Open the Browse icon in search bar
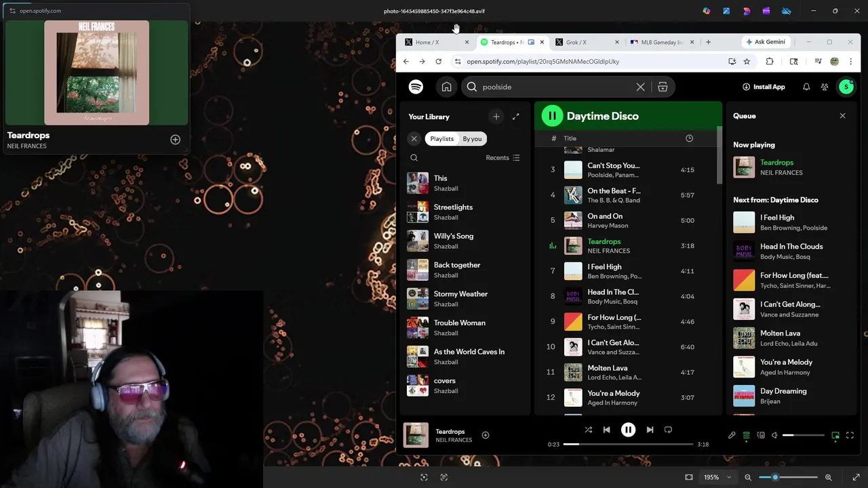This screenshot has width=868, height=488. (x=663, y=87)
